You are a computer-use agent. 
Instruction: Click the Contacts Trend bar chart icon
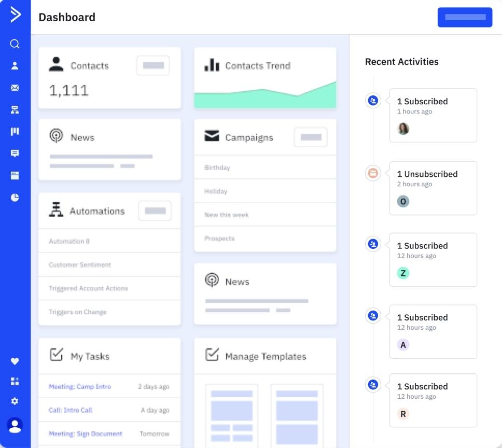(212, 65)
